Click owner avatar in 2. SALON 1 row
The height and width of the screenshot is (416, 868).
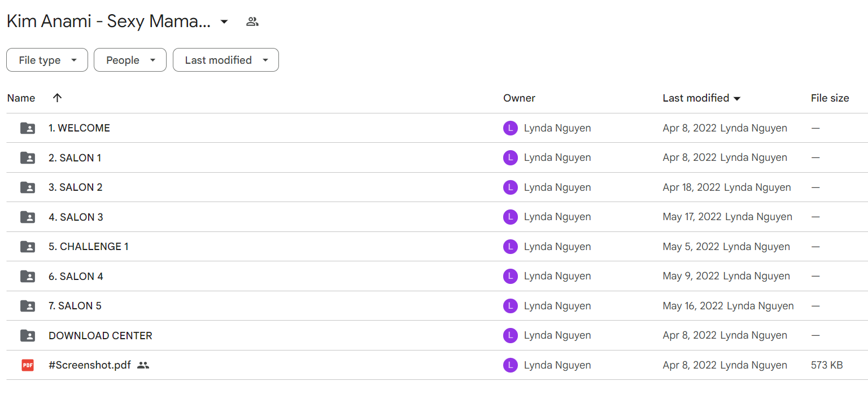pos(511,158)
